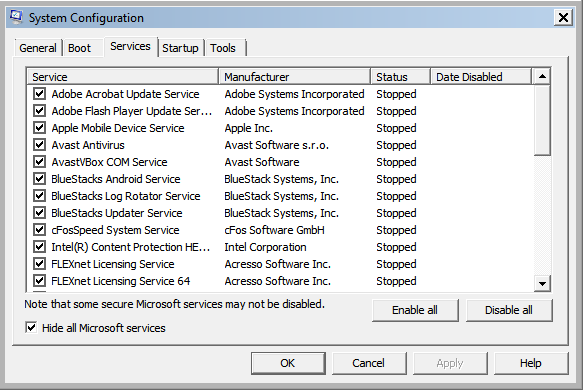The width and height of the screenshot is (583, 390).
Task: Sort list by the Status column header
Action: [400, 77]
